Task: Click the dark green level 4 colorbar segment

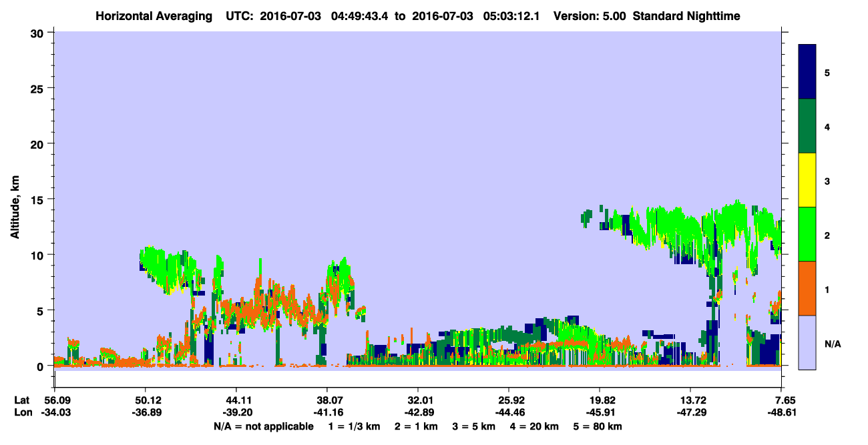Action: pyautogui.click(x=807, y=126)
